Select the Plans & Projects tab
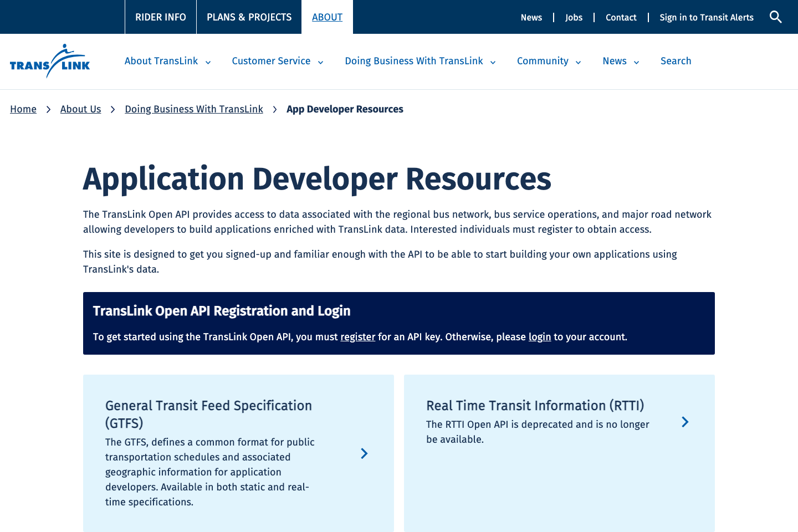798x532 pixels. [x=249, y=17]
